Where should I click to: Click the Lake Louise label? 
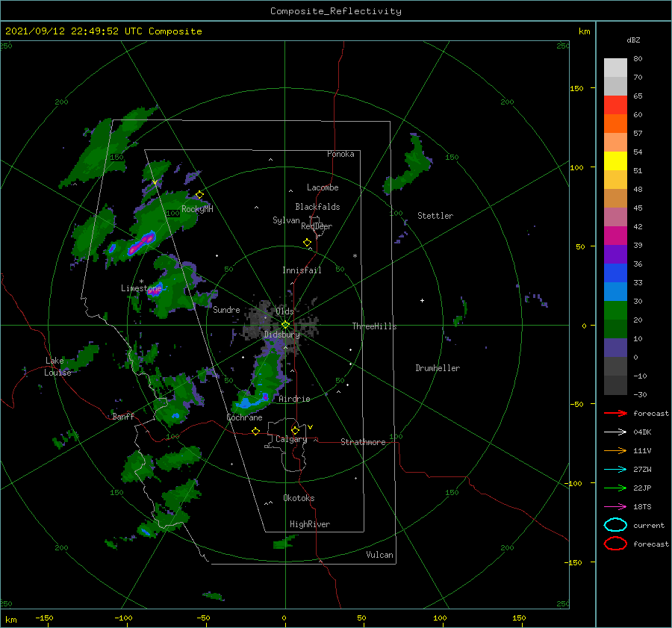point(57,367)
